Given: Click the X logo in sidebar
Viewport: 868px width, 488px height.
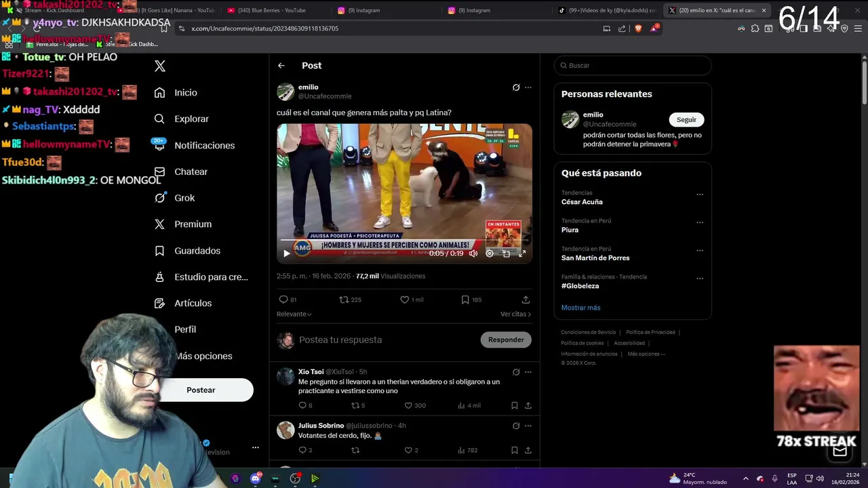Looking at the screenshot, I should 160,66.
